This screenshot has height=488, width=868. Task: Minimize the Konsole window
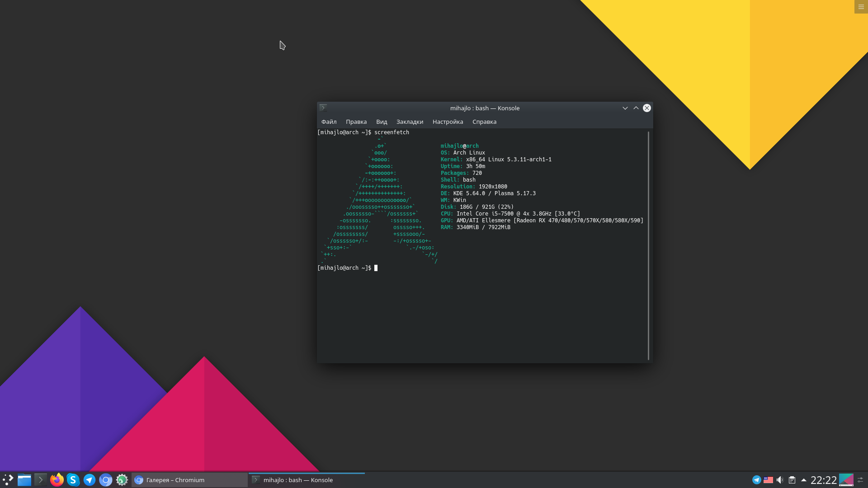click(x=625, y=108)
